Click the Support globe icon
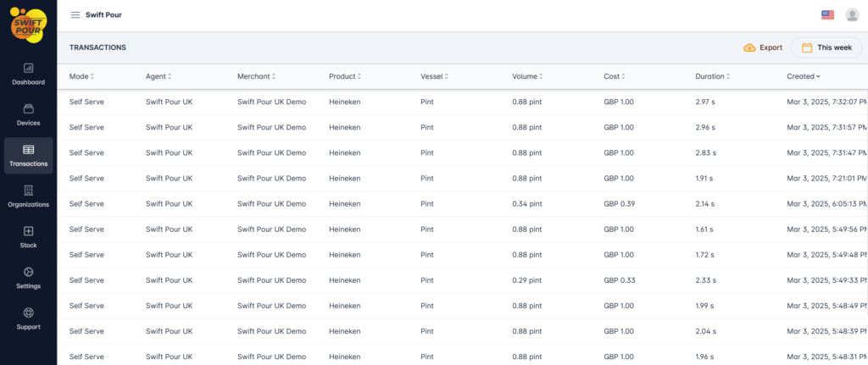The image size is (868, 365). (28, 312)
